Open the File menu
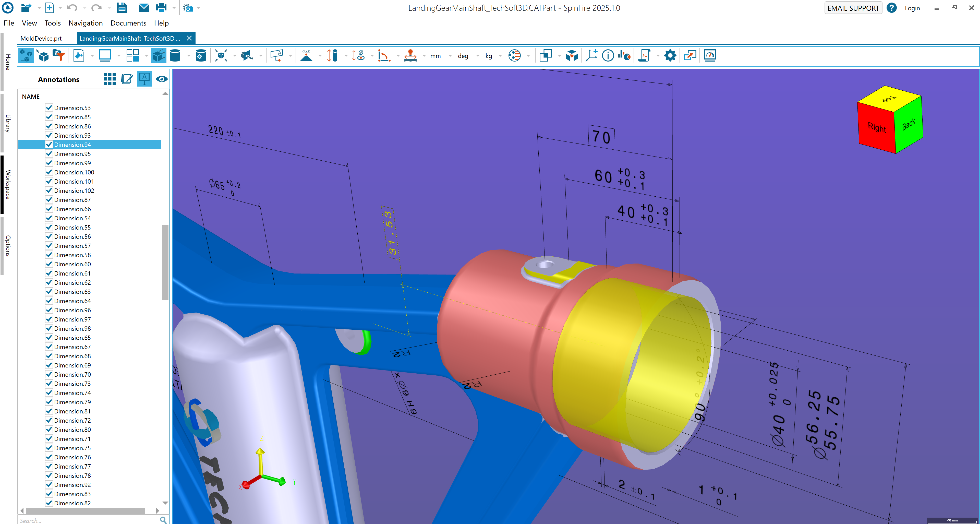The height and width of the screenshot is (524, 980). pos(9,23)
